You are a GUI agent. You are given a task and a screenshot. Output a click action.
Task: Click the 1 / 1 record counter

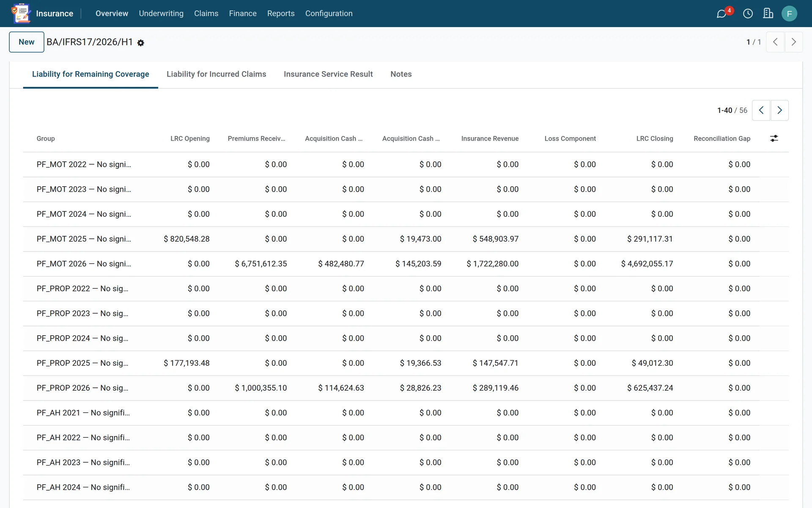(x=754, y=42)
